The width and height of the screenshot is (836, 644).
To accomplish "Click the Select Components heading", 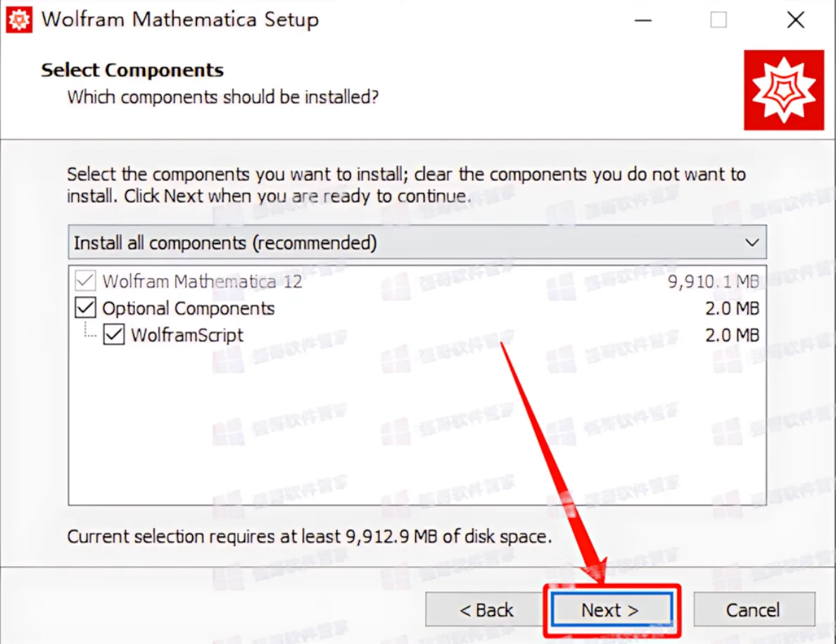I will (132, 70).
